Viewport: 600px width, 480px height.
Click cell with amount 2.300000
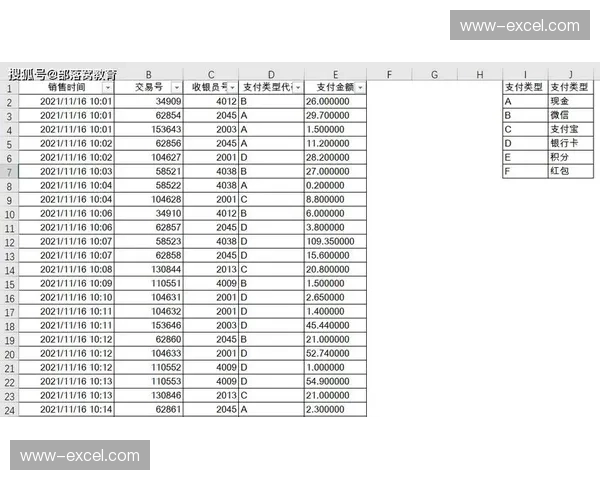point(335,410)
